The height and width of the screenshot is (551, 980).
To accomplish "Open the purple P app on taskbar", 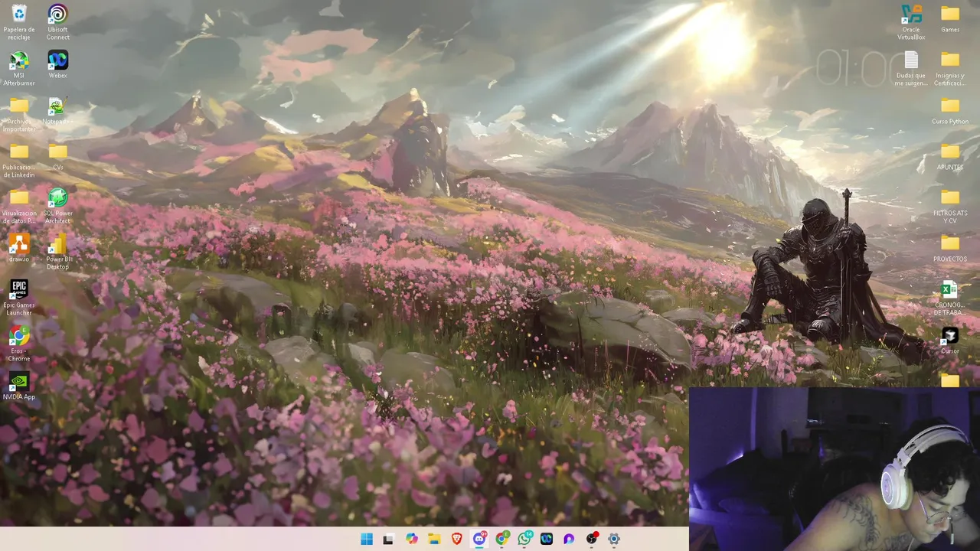I will pos(569,539).
